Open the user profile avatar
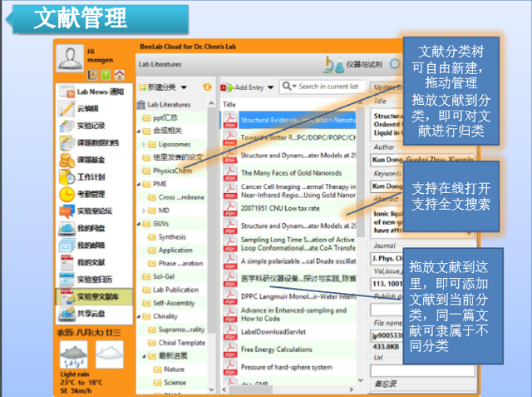532x397 pixels. [x=70, y=58]
